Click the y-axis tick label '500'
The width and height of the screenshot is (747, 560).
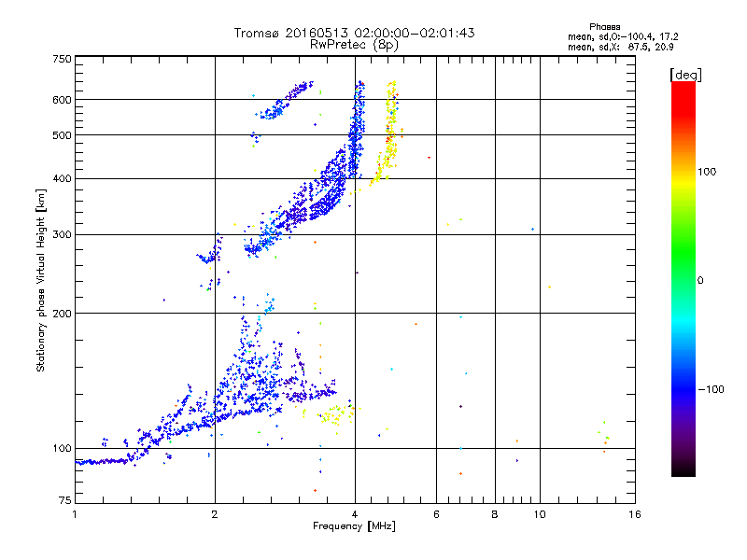tap(62, 135)
